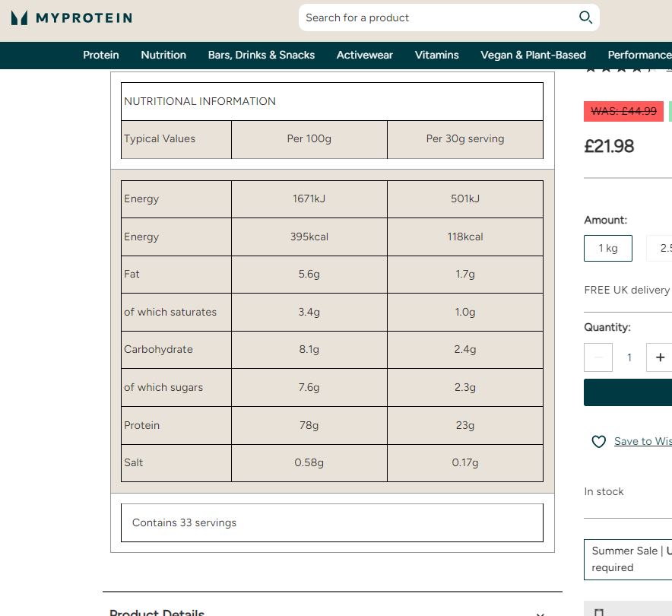The width and height of the screenshot is (672, 616).
Task: Click the NUTRITIONAL INFORMATION heading
Action: point(200,101)
